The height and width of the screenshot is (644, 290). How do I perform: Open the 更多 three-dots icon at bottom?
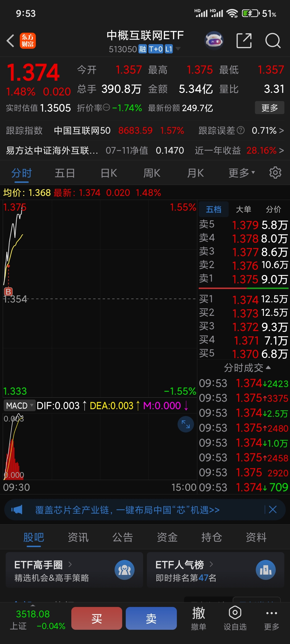coord(271,613)
